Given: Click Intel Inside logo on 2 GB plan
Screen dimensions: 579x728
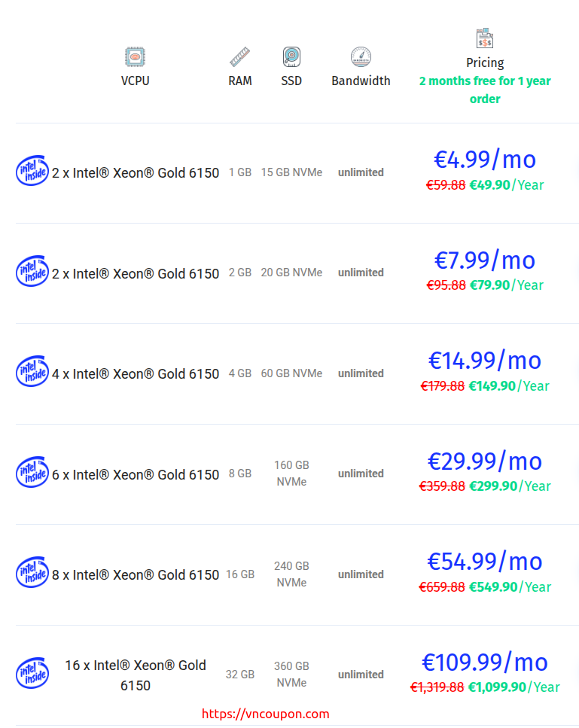Looking at the screenshot, I should 32,273.
